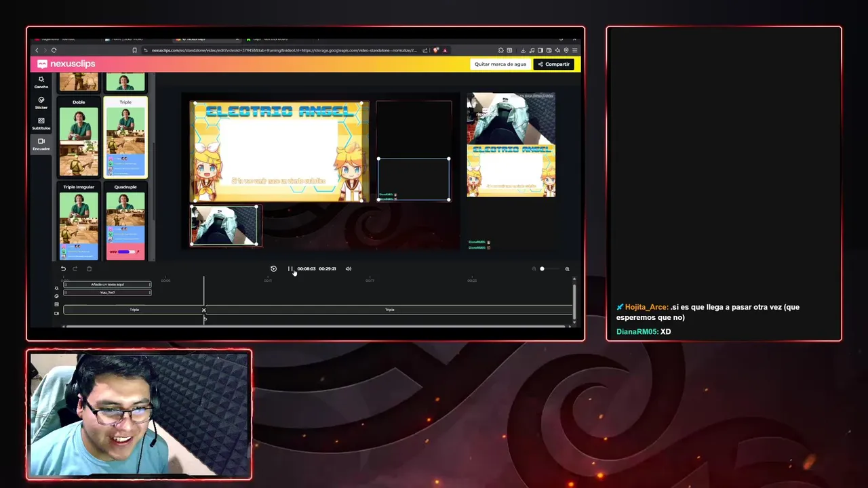Select the 'Añade un texto aquí' timeline clip
The height and width of the screenshot is (488, 868).
pos(107,285)
